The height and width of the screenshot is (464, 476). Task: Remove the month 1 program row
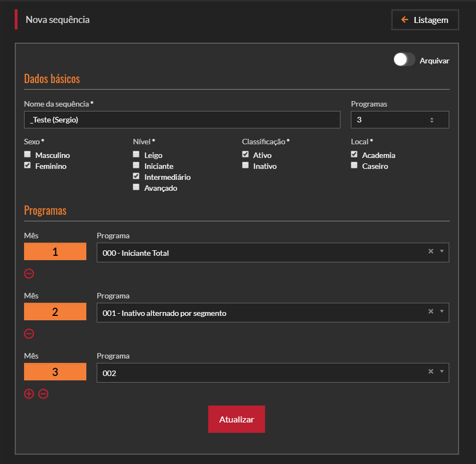[29, 274]
